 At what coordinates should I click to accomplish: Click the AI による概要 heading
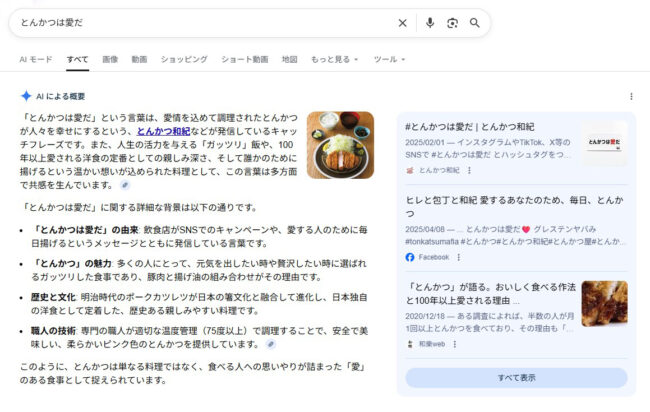[x=60, y=97]
